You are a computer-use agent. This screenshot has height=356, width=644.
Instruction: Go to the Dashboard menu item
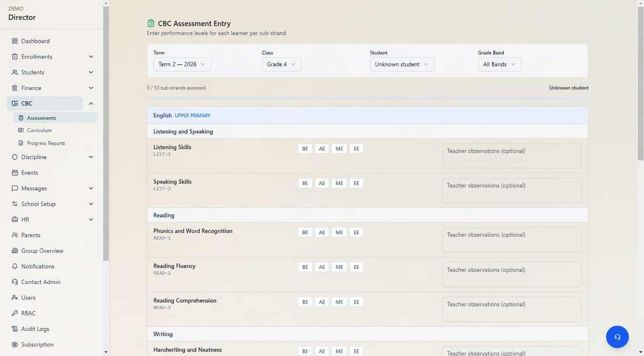click(52, 41)
